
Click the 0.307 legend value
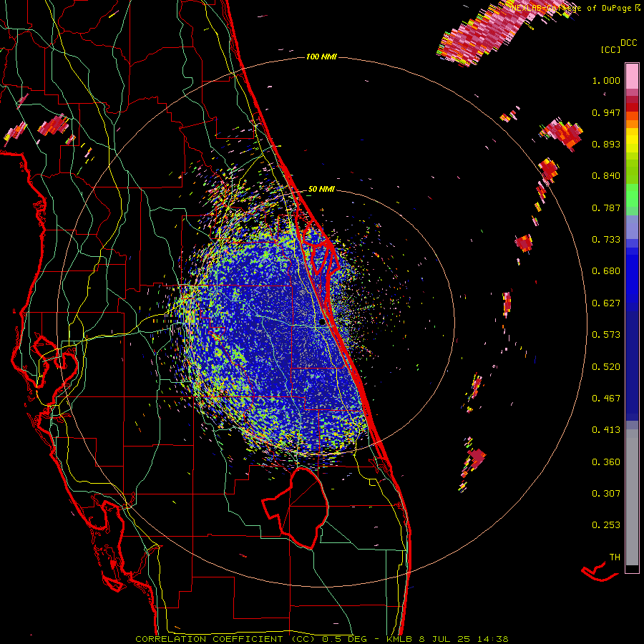606,494
